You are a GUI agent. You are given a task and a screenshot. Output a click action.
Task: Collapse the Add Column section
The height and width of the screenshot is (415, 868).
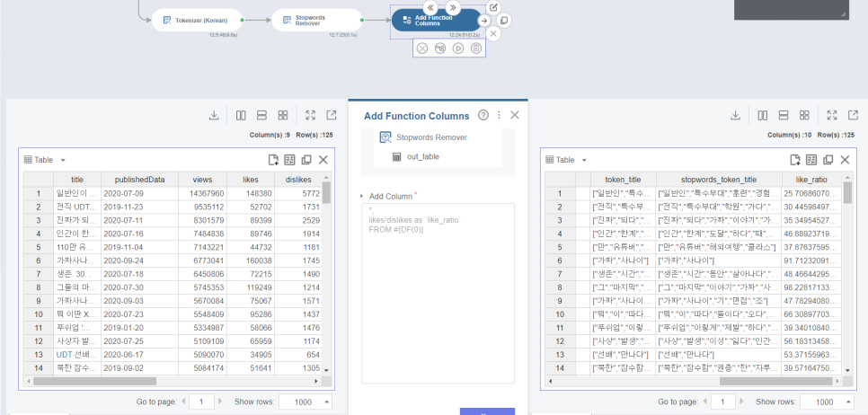[x=362, y=197]
